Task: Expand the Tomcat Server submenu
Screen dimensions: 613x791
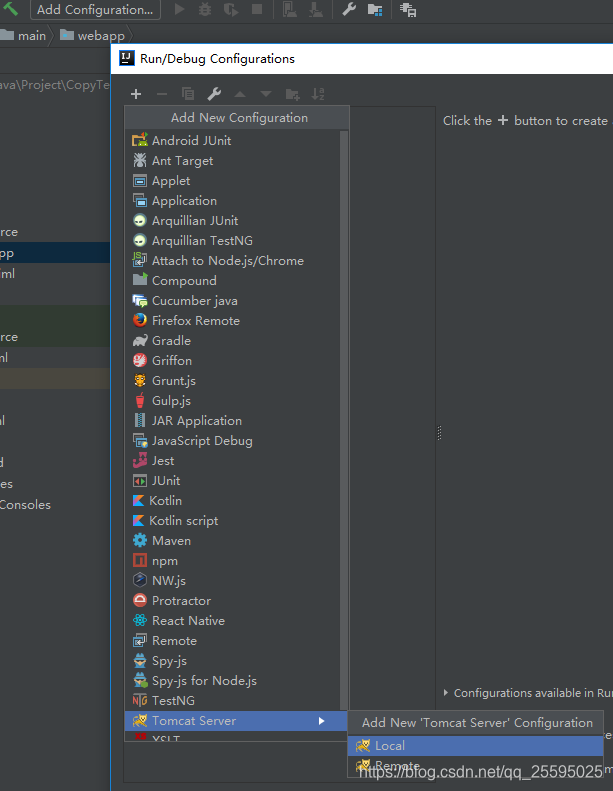Action: [236, 721]
